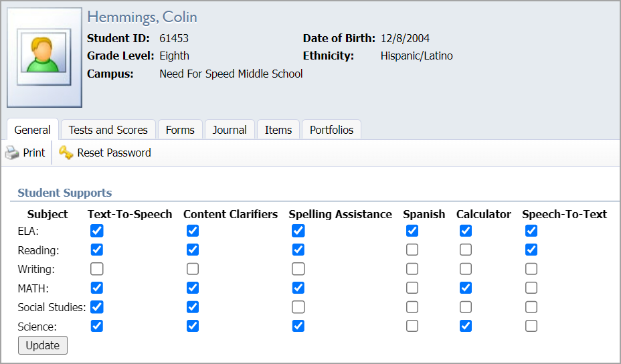621x364 pixels.
Task: Click the printer icon in the toolbar
Action: (12, 153)
